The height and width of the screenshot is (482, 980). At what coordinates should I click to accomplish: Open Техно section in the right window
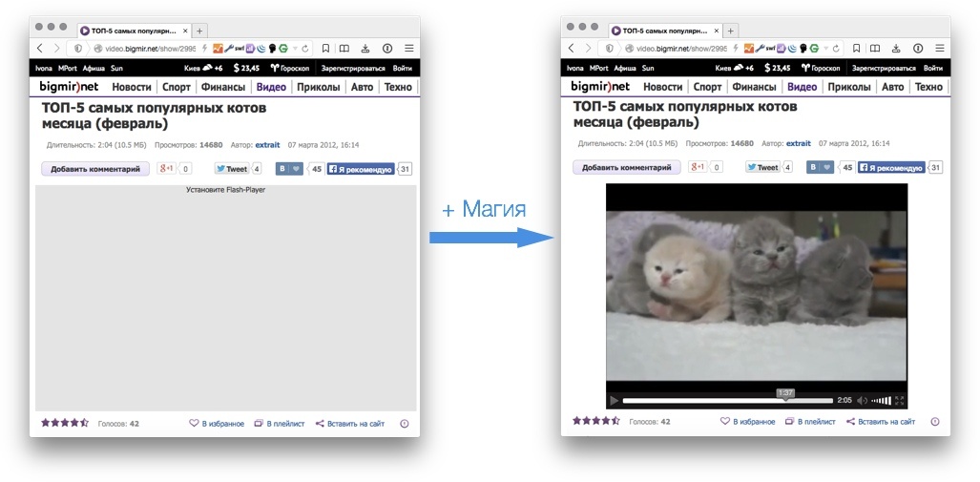pos(928,87)
